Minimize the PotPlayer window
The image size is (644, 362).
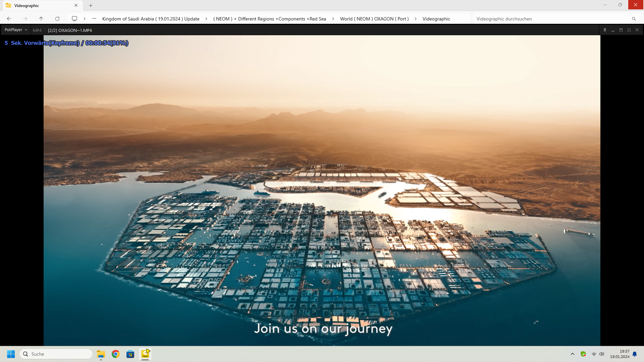point(613,30)
